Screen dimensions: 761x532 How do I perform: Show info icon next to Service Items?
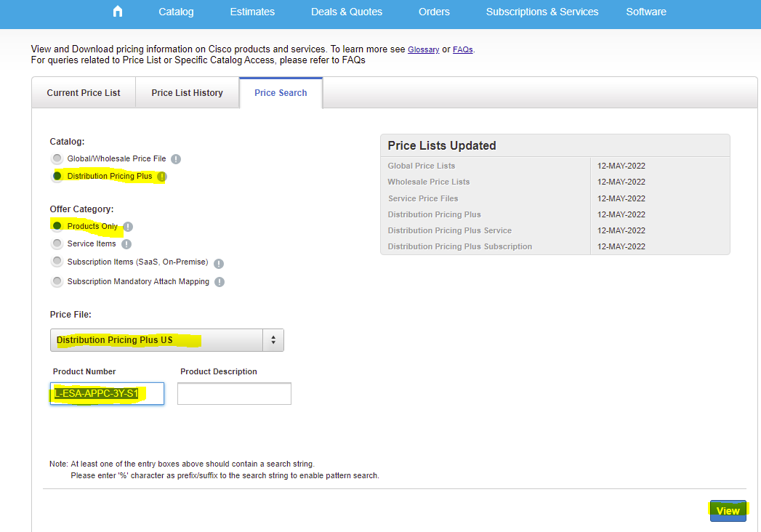[x=126, y=244]
